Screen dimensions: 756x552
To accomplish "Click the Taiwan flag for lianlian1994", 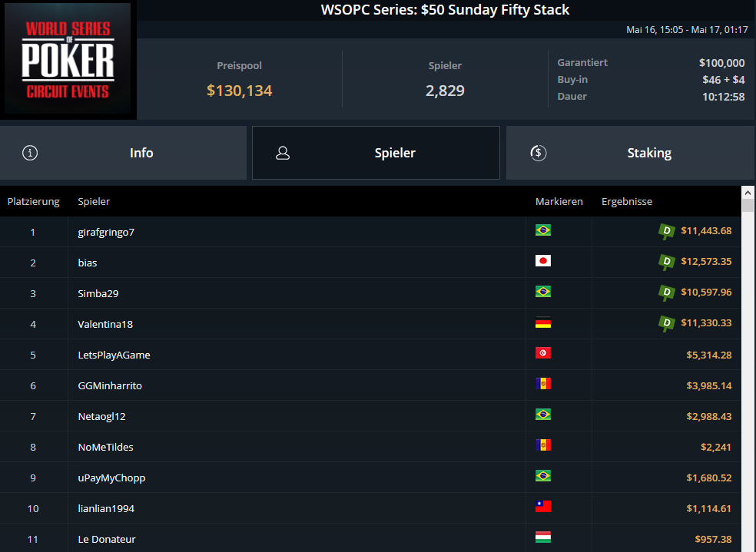I will (x=543, y=507).
